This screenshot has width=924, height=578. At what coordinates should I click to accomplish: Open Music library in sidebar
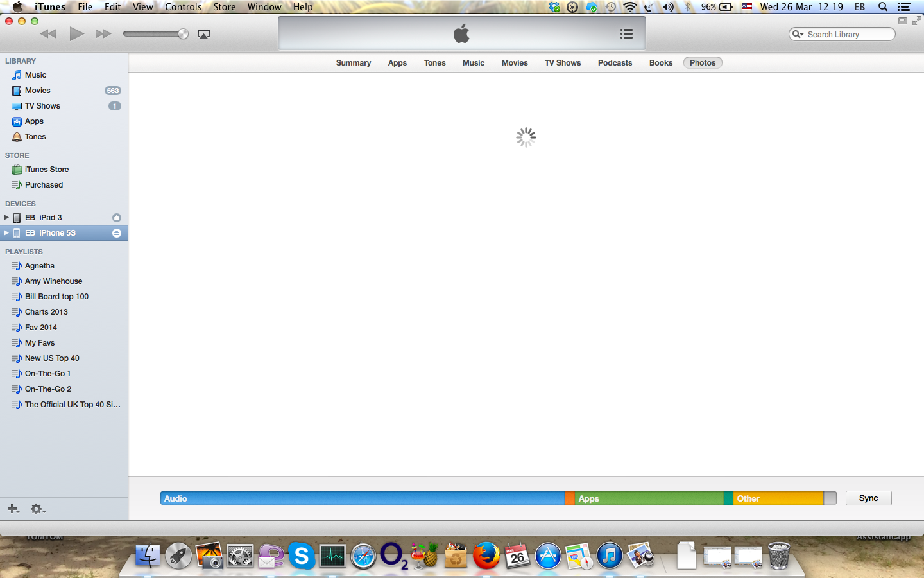64,75
